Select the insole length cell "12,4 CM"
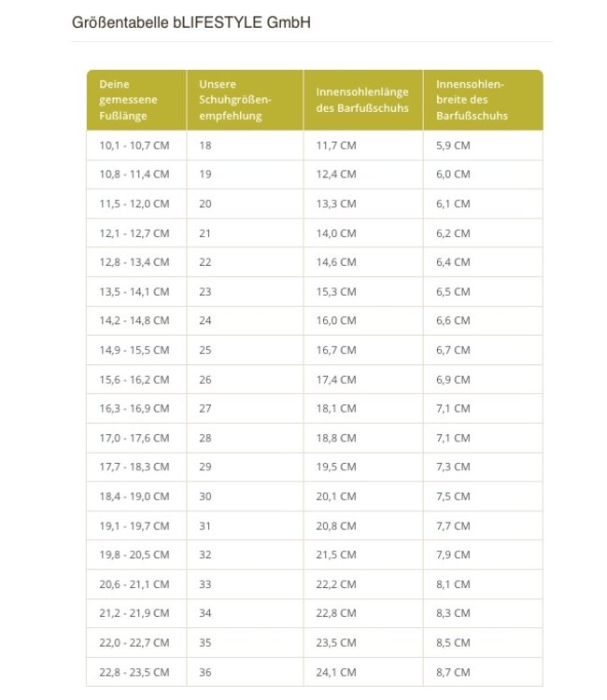Viewport: 607px width, 700px height. (336, 175)
